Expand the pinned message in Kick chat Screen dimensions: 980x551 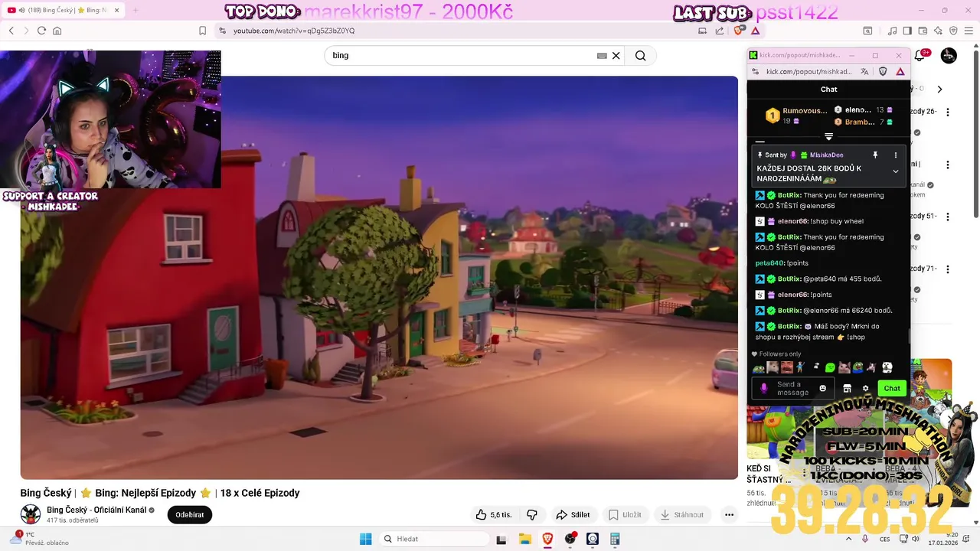(x=896, y=171)
